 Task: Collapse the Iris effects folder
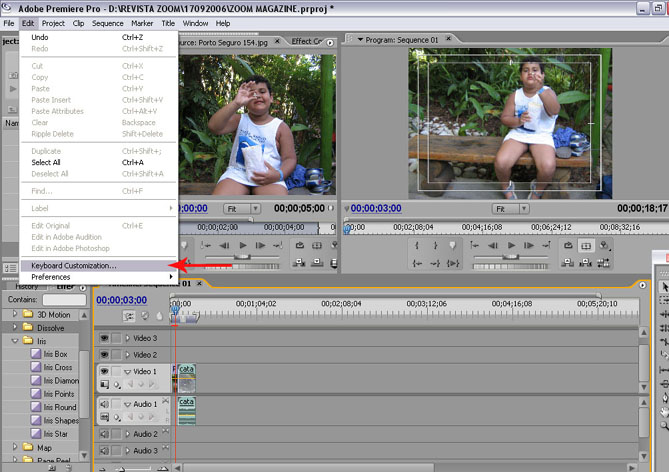coord(15,341)
